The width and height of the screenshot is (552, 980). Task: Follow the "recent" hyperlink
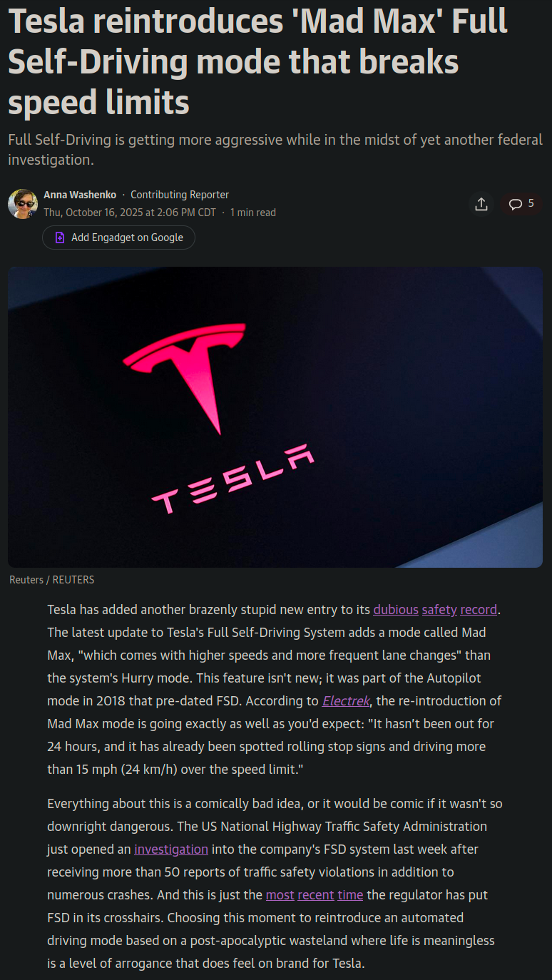316,895
